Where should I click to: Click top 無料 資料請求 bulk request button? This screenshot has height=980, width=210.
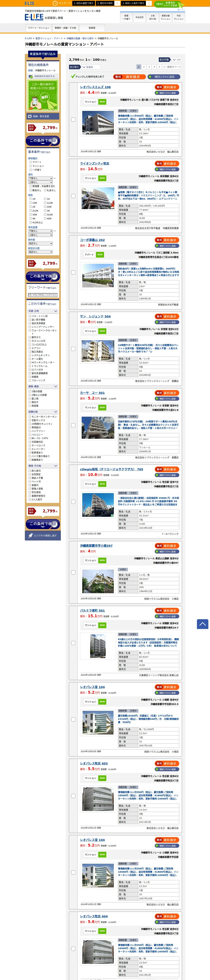[x=129, y=77]
